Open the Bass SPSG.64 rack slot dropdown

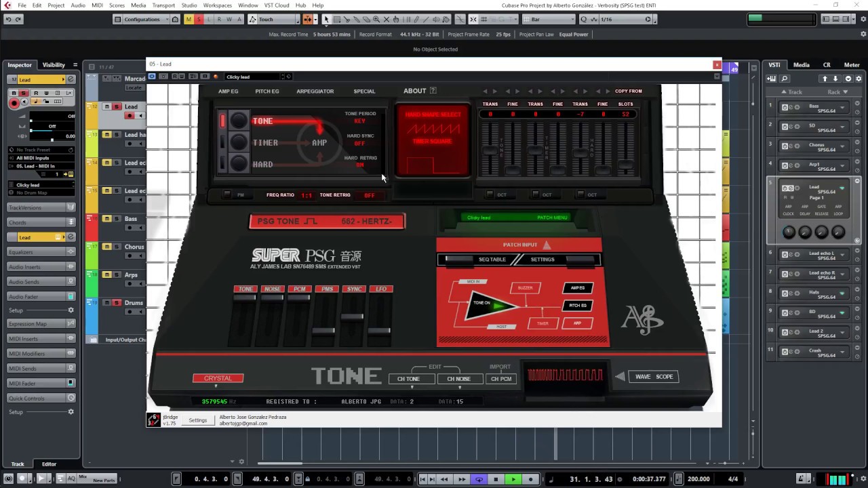coord(842,107)
